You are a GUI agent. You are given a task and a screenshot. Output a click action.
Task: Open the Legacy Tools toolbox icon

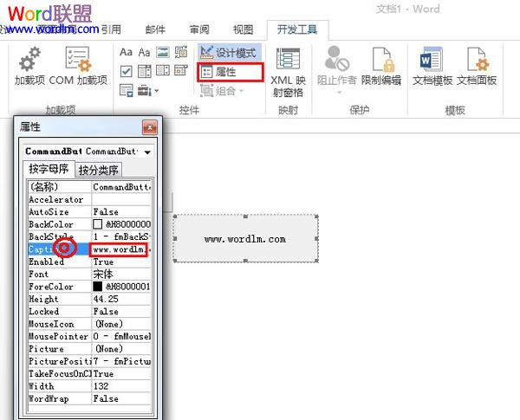pos(145,90)
